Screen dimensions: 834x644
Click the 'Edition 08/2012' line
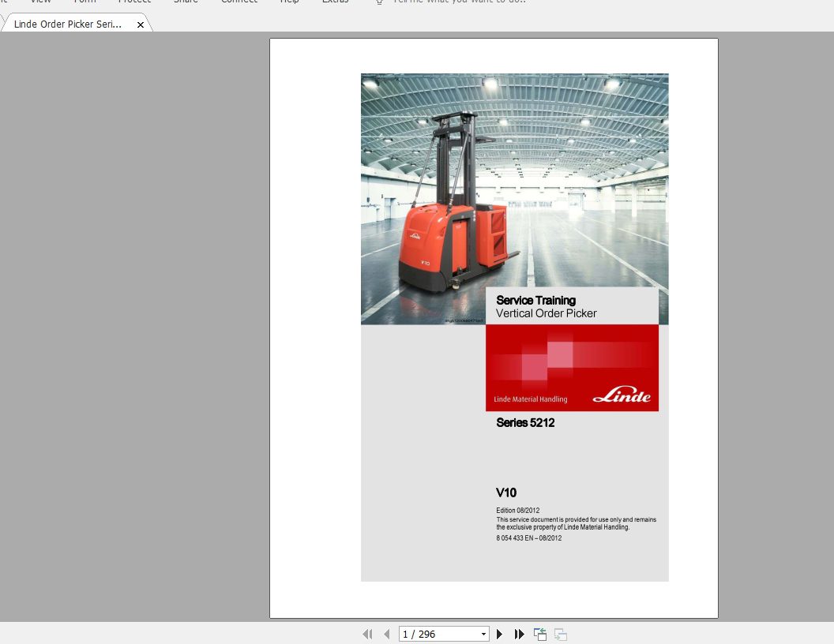pos(517,510)
